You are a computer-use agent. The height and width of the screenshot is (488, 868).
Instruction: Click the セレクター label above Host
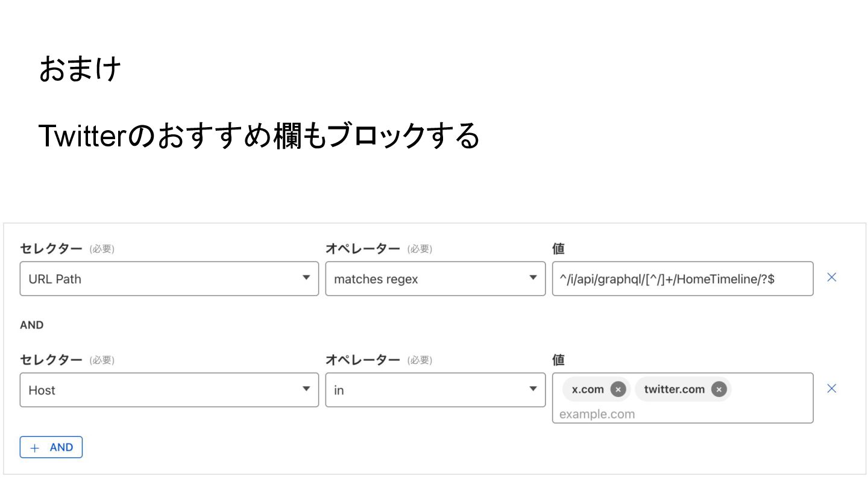click(x=51, y=360)
